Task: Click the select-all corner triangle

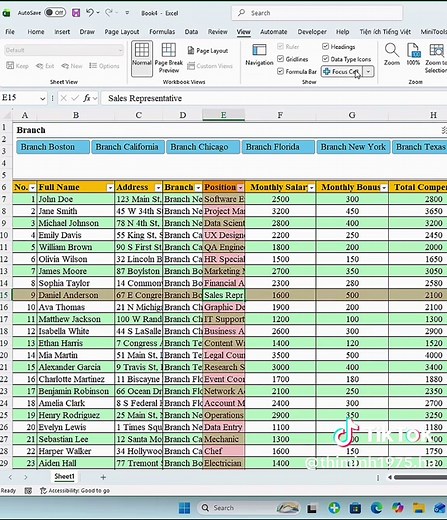Action: (6, 115)
